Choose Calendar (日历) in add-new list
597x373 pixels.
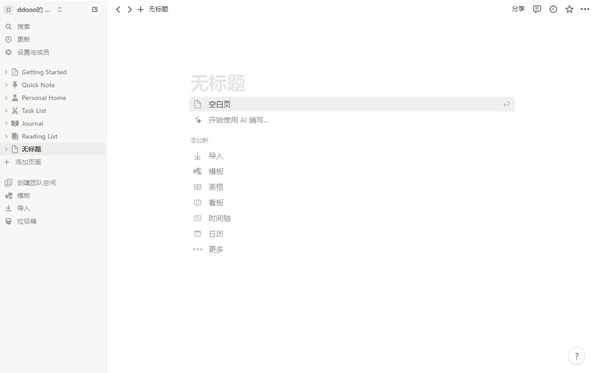[x=215, y=234]
